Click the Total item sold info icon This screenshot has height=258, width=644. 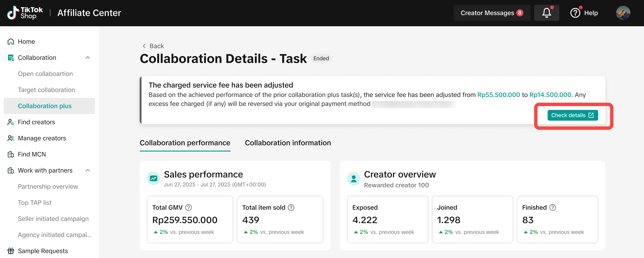[291, 207]
